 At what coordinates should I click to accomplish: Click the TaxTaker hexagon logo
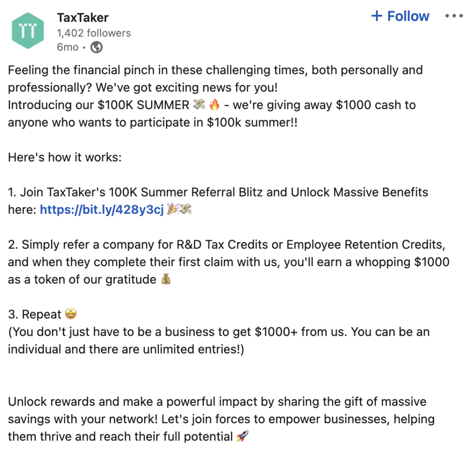click(27, 31)
